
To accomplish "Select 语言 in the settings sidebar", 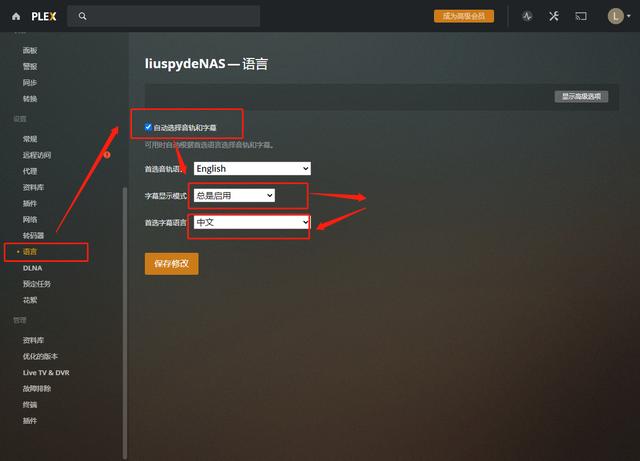I will pyautogui.click(x=31, y=252).
